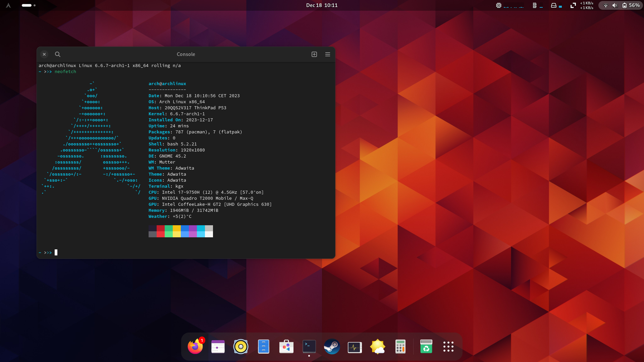This screenshot has height=362, width=644.
Task: Close the Console window
Action: pyautogui.click(x=44, y=54)
